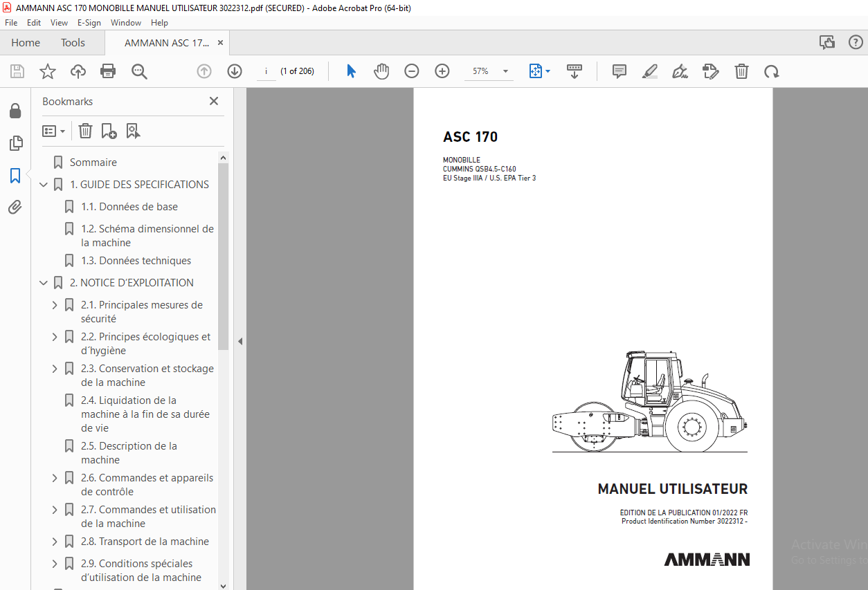
Task: Open the Edit menu
Action: 34,23
